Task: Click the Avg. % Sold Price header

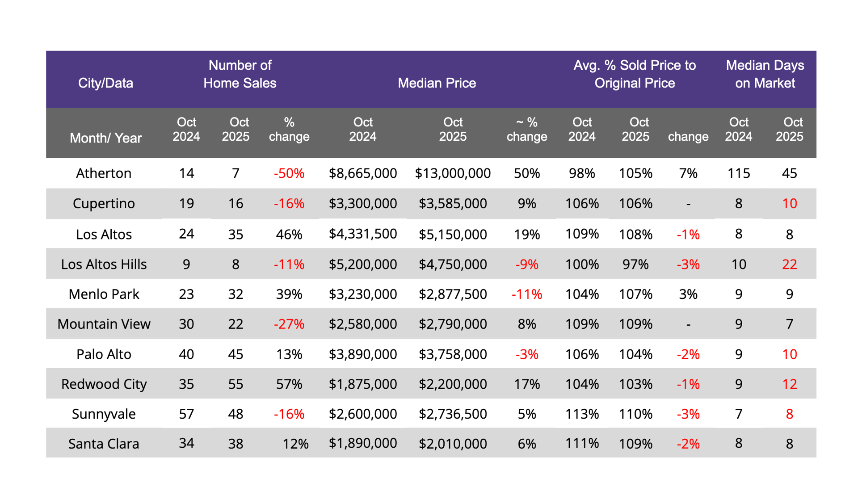Action: click(x=634, y=74)
